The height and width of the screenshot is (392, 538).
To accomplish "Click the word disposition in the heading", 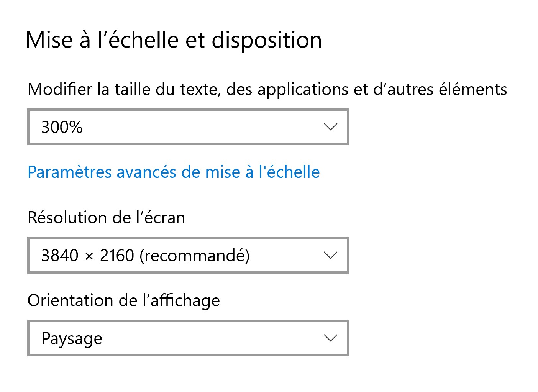I will tap(267, 40).
